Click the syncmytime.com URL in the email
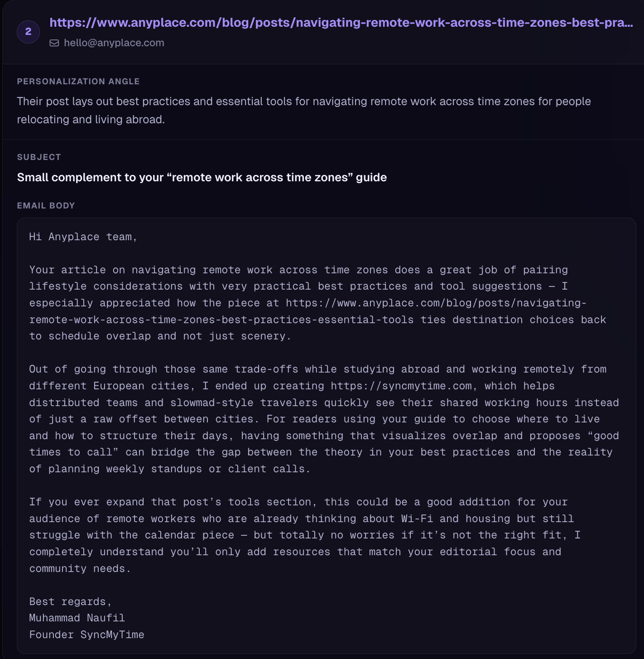Image resolution: width=644 pixels, height=659 pixels. coord(401,386)
